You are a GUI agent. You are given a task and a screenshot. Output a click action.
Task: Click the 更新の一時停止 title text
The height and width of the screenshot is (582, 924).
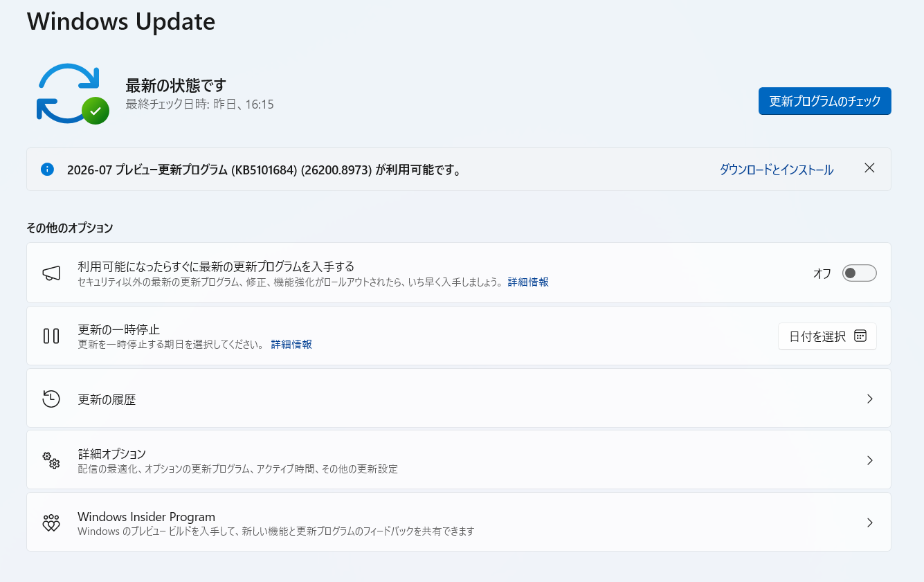point(119,329)
